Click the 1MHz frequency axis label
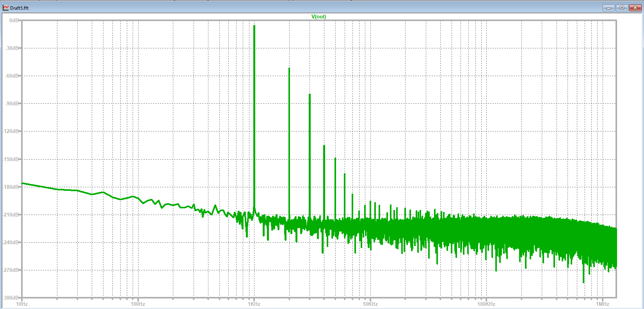The width and height of the screenshot is (644, 309). pyautogui.click(x=602, y=304)
